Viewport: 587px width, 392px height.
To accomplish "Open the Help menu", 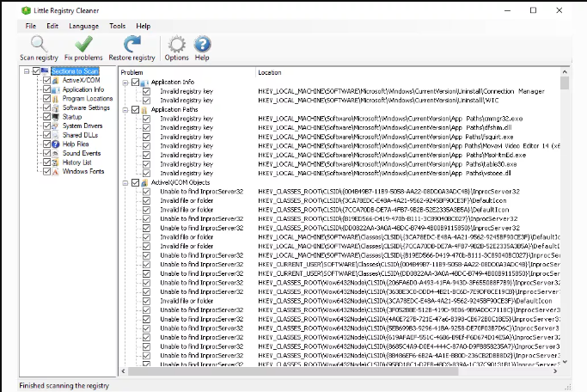I will (x=143, y=26).
